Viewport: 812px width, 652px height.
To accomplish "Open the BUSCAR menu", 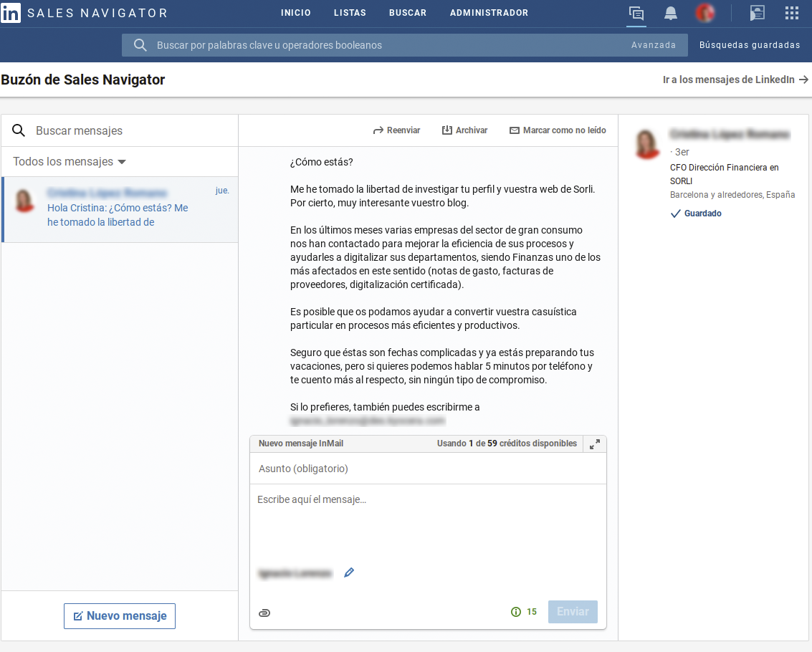I will pos(408,13).
